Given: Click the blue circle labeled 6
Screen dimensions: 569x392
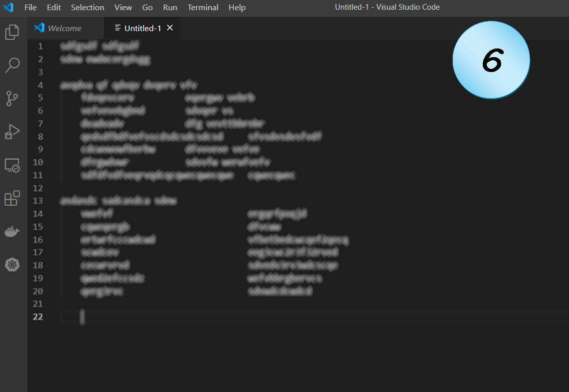Looking at the screenshot, I should pos(491,60).
